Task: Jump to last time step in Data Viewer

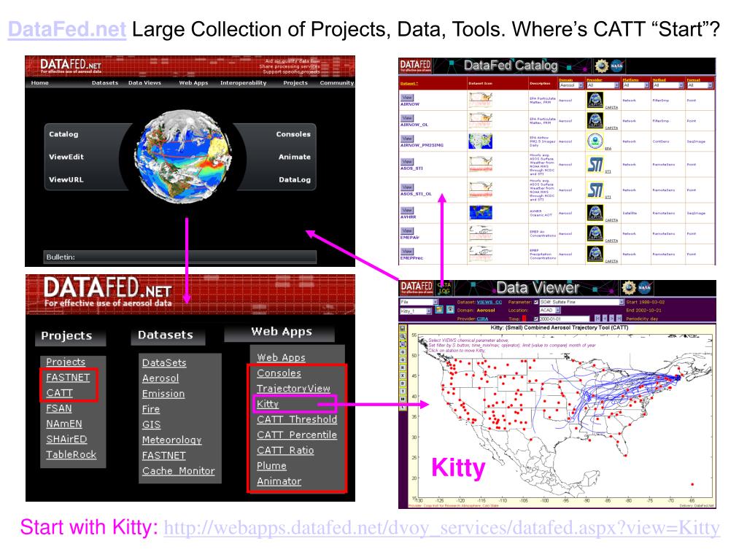Action: (619, 318)
